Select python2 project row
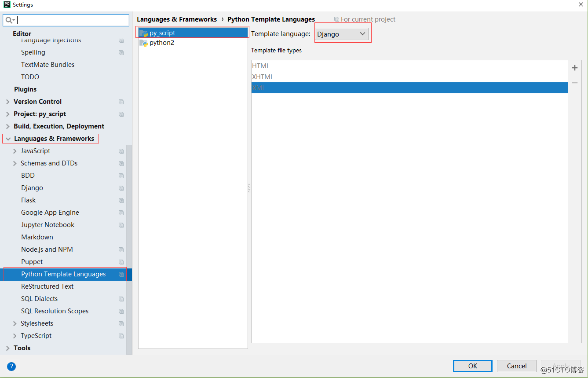 pyautogui.click(x=193, y=43)
